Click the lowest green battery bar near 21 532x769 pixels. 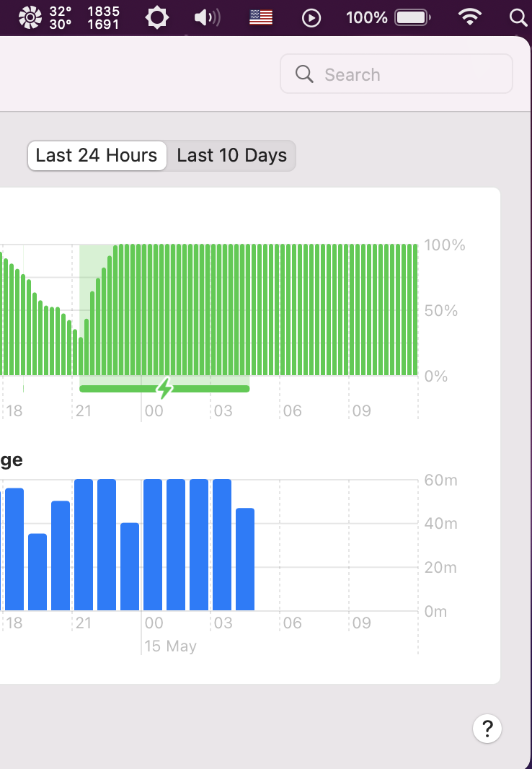pyautogui.click(x=81, y=356)
